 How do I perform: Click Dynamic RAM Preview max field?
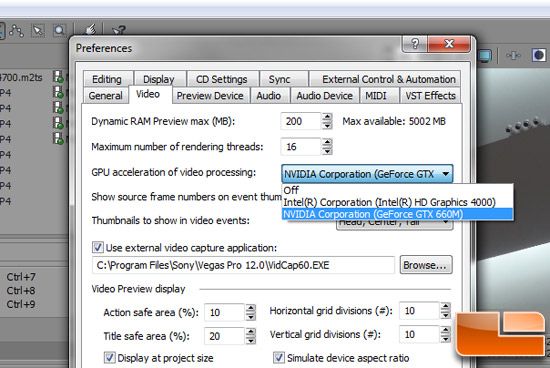tap(301, 121)
